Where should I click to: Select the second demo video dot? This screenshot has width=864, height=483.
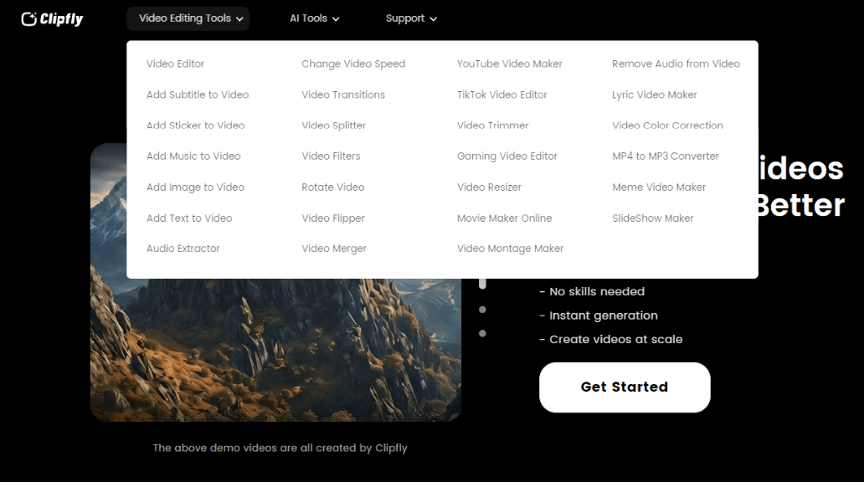[482, 310]
